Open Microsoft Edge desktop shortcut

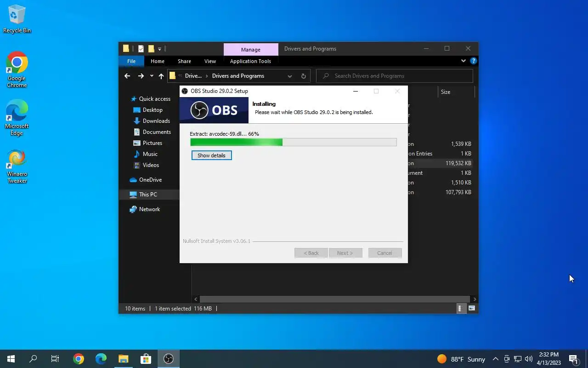[17, 118]
